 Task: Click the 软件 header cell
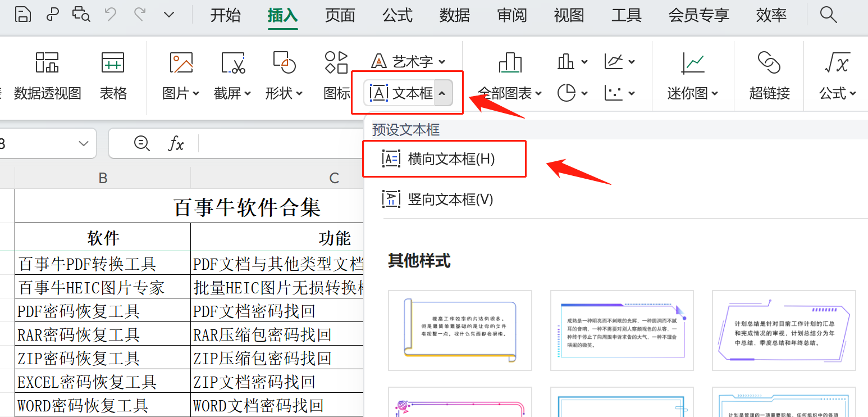[x=103, y=238]
